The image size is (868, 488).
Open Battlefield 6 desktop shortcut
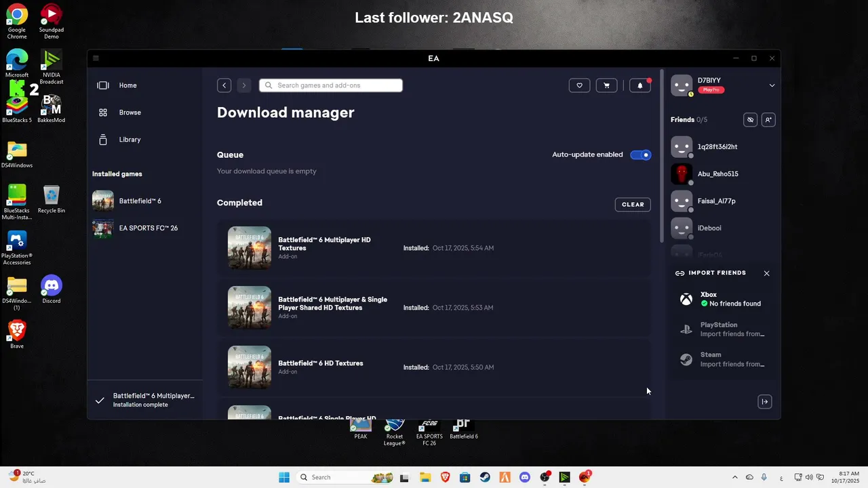[x=464, y=430]
